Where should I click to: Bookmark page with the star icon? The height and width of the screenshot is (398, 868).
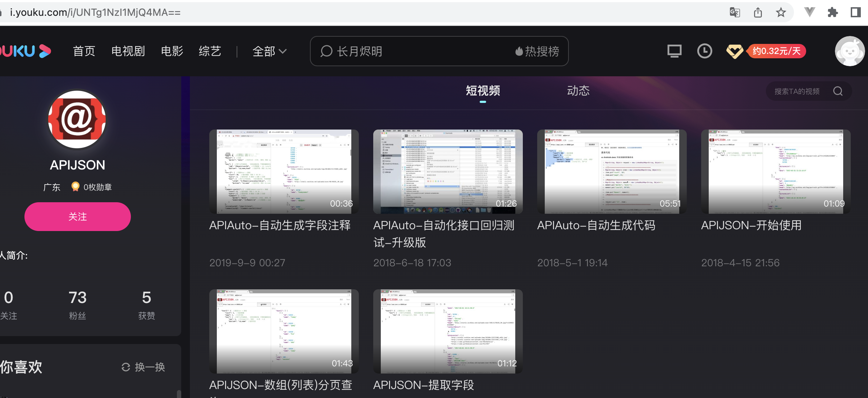(781, 13)
